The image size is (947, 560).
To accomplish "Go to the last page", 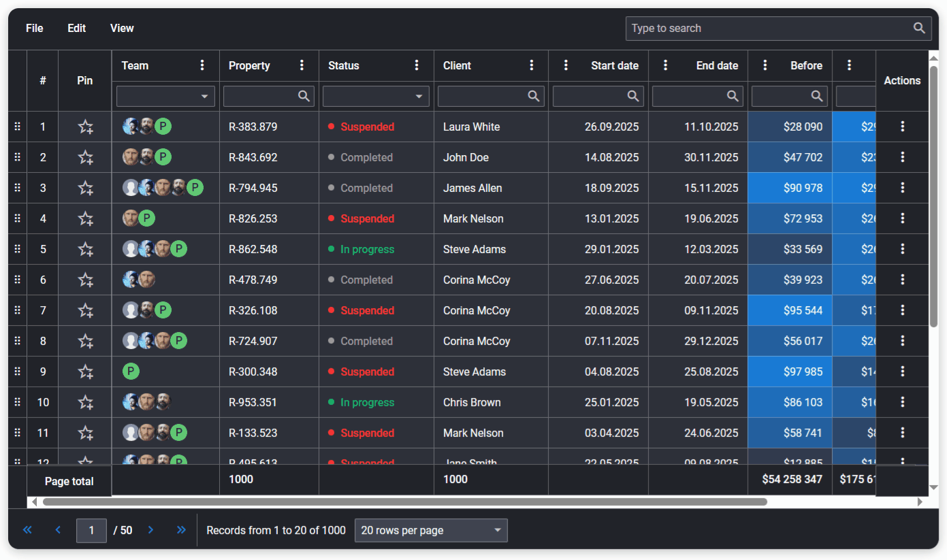I will [x=181, y=530].
